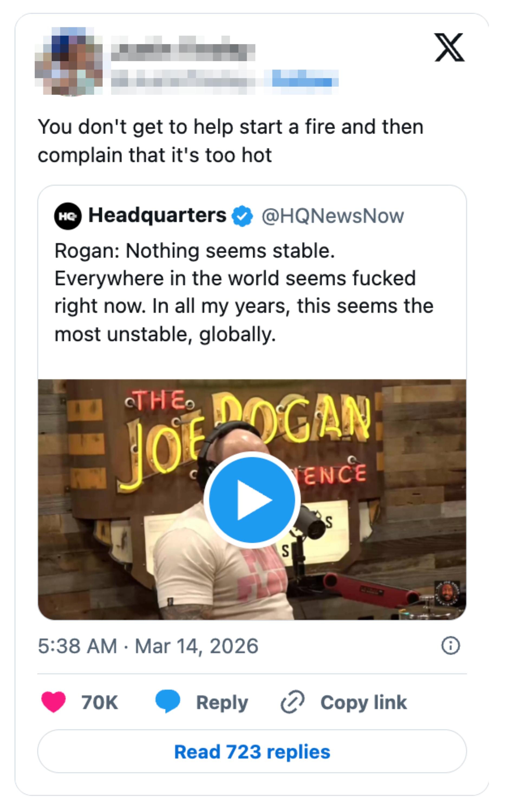Viewport: 509px width, 812px height.
Task: Click the blue reply bubble icon
Action: point(168,701)
